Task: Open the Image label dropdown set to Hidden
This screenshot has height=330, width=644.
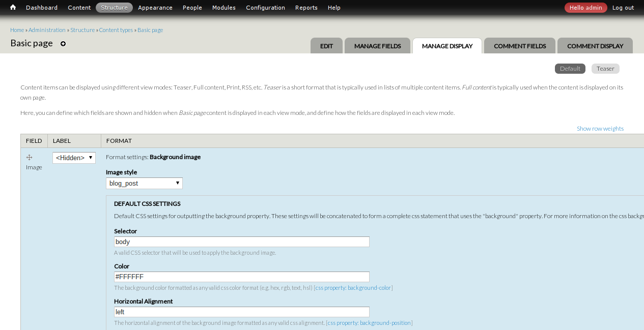Action: point(73,158)
